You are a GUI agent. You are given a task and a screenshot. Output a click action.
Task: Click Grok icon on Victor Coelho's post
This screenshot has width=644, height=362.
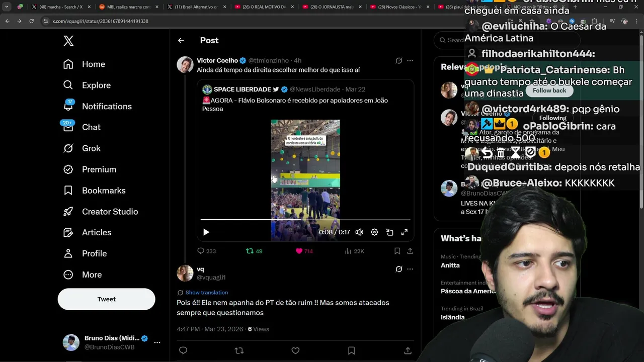[x=399, y=60]
